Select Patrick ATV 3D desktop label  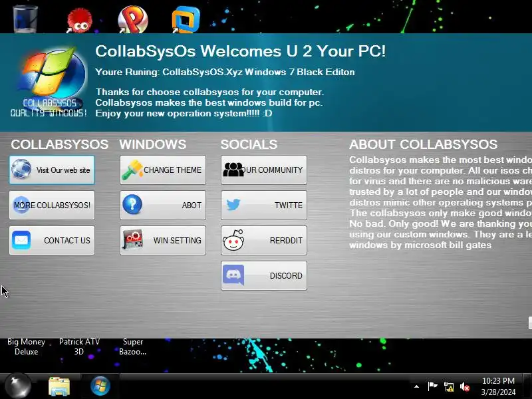(79, 346)
